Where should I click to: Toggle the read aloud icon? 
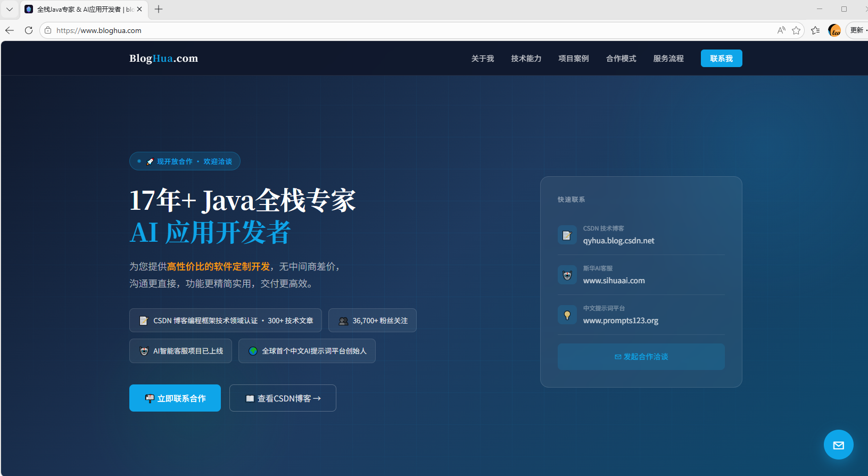pyautogui.click(x=781, y=30)
